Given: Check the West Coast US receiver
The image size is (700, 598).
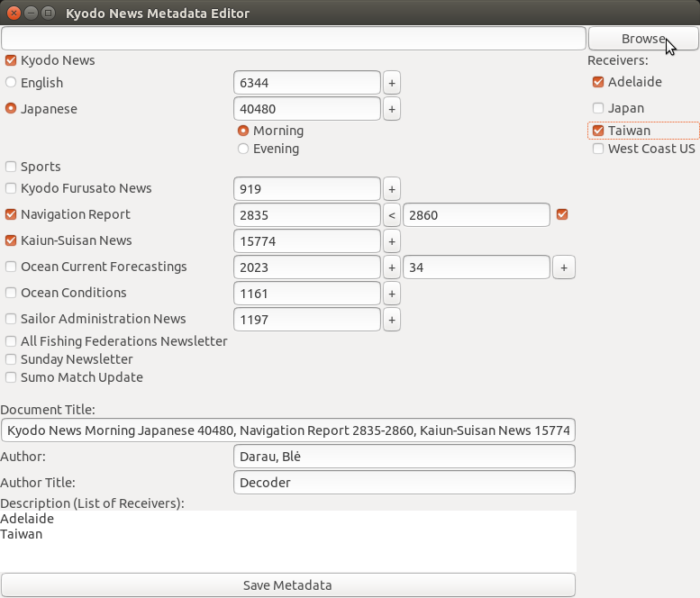Looking at the screenshot, I should [598, 149].
